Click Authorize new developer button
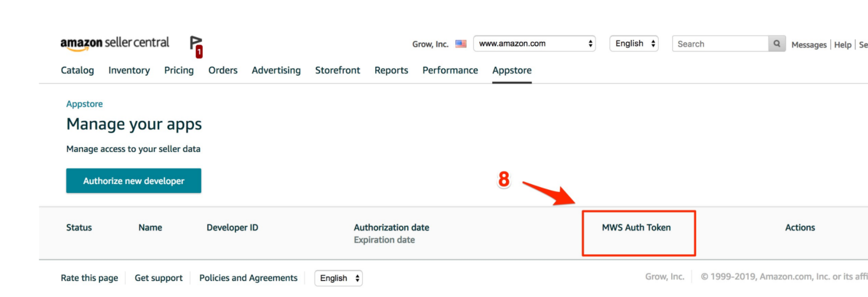This screenshot has height=297, width=868. 134,181
